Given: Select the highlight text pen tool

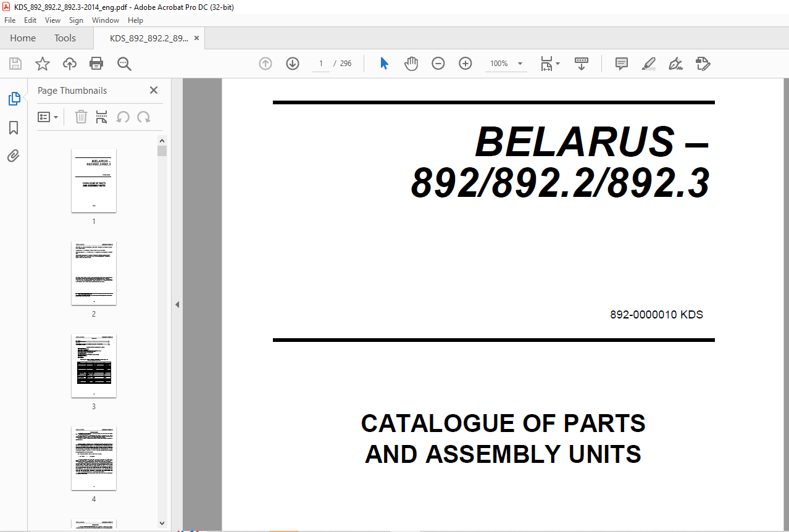Looking at the screenshot, I should 649,64.
